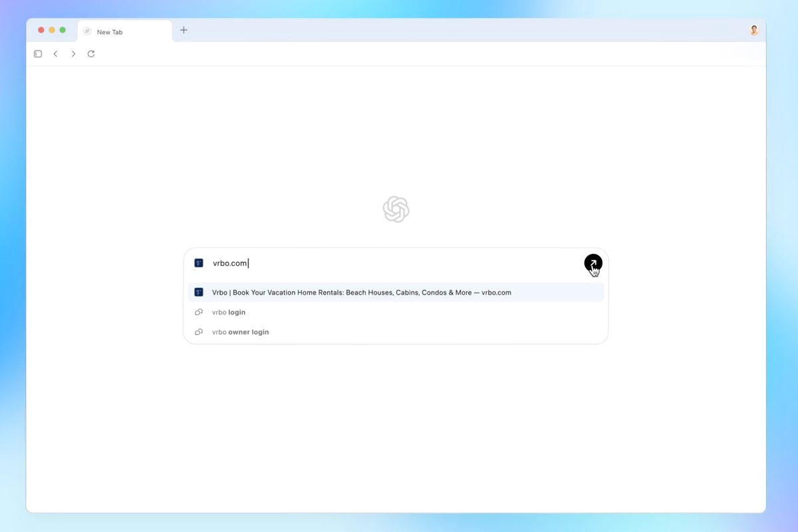
Task: Click the compass icon on New Tab
Action: [87, 32]
